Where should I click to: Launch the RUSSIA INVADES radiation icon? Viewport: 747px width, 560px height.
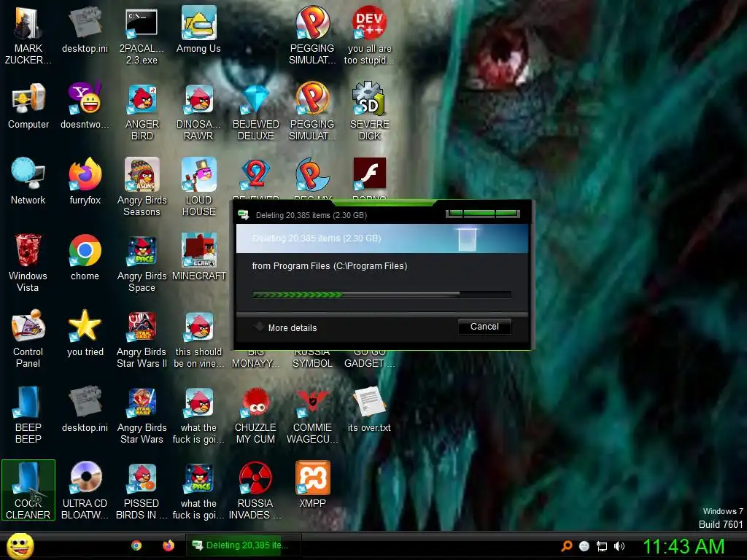[x=255, y=491]
